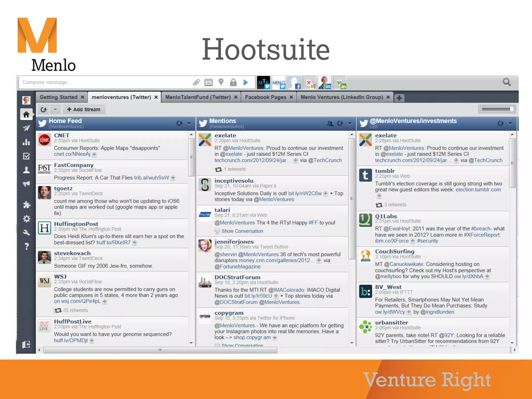Open Home Feed stream options dropdown
This screenshot has height=399, width=532.
[189, 123]
